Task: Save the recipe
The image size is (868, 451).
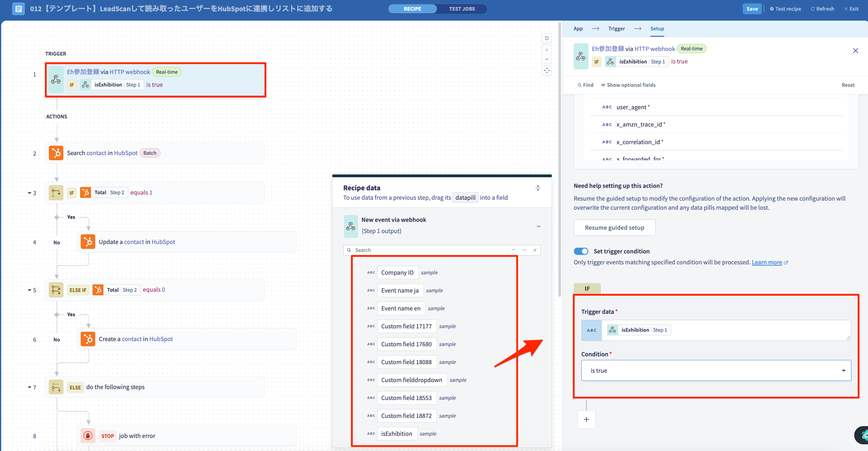Action: coord(752,9)
